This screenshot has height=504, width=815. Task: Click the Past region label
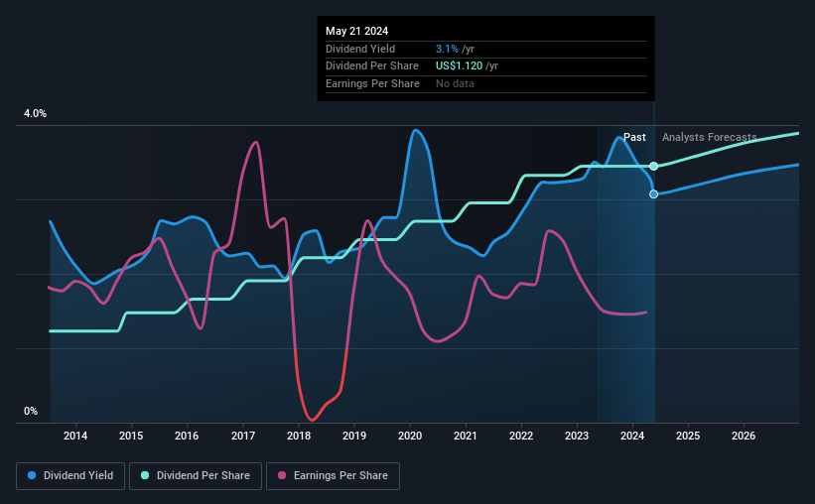[634, 137]
